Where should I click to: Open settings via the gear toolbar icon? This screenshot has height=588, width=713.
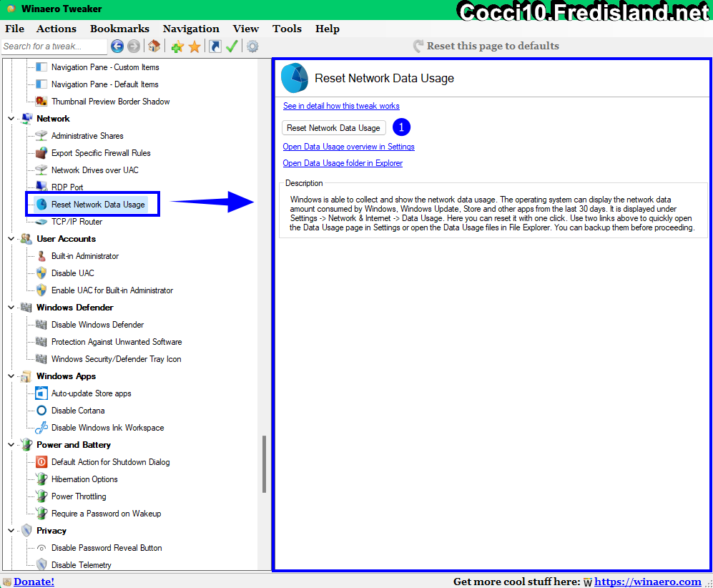[x=252, y=46]
